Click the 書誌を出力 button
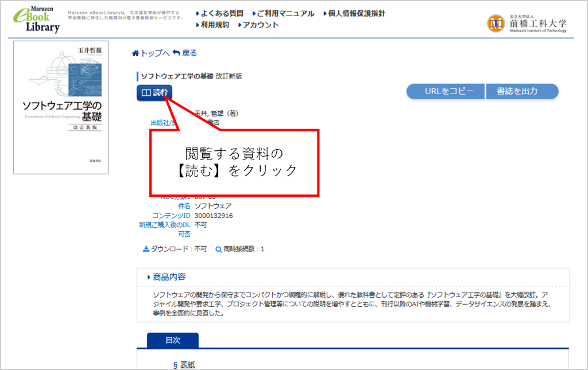The image size is (588, 370). tap(522, 91)
